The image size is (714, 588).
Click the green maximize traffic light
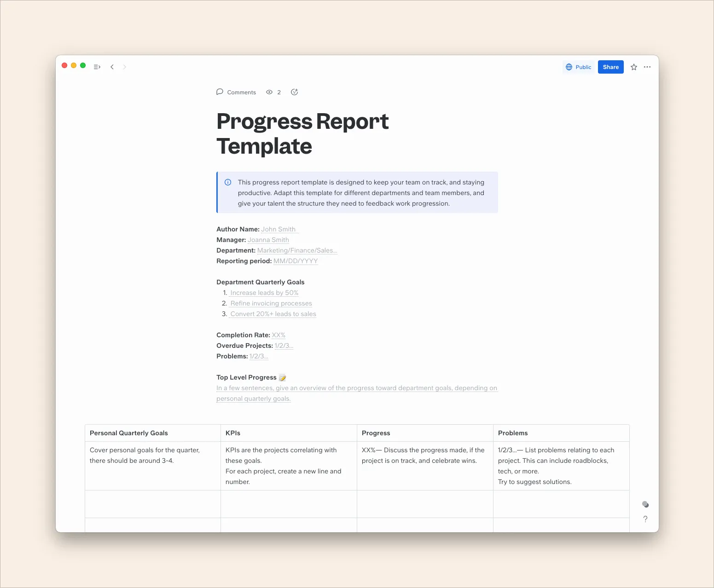(83, 65)
